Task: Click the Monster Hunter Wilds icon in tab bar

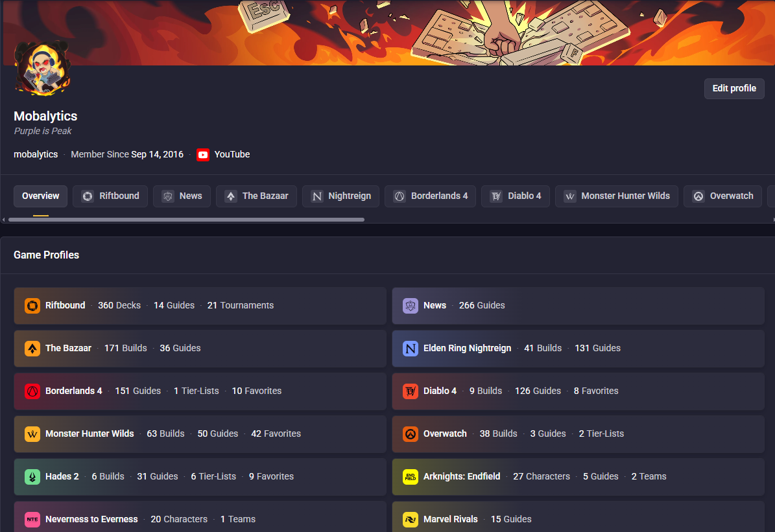Action: click(570, 196)
